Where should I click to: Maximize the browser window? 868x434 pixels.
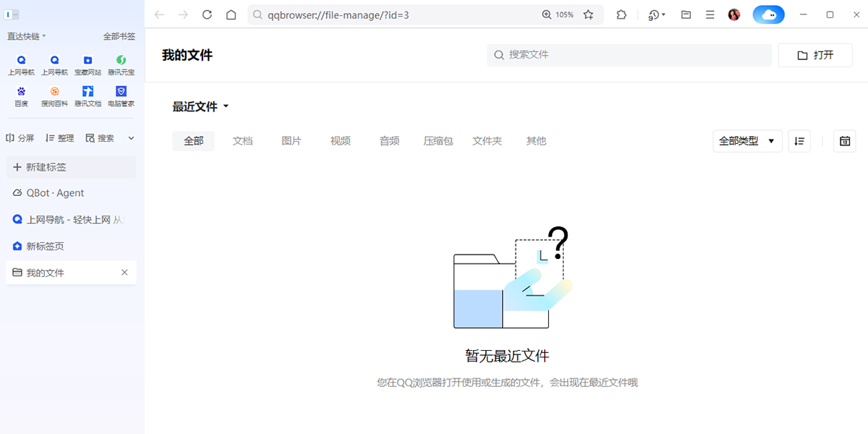pyautogui.click(x=830, y=14)
